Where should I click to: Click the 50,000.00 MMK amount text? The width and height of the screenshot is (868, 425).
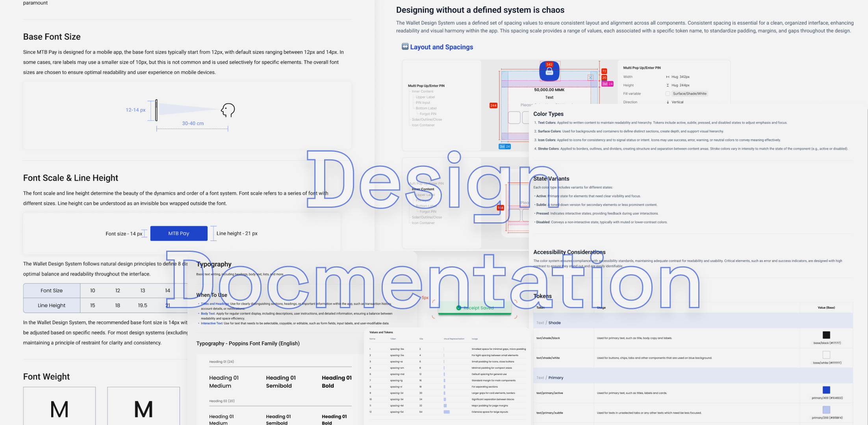point(549,90)
